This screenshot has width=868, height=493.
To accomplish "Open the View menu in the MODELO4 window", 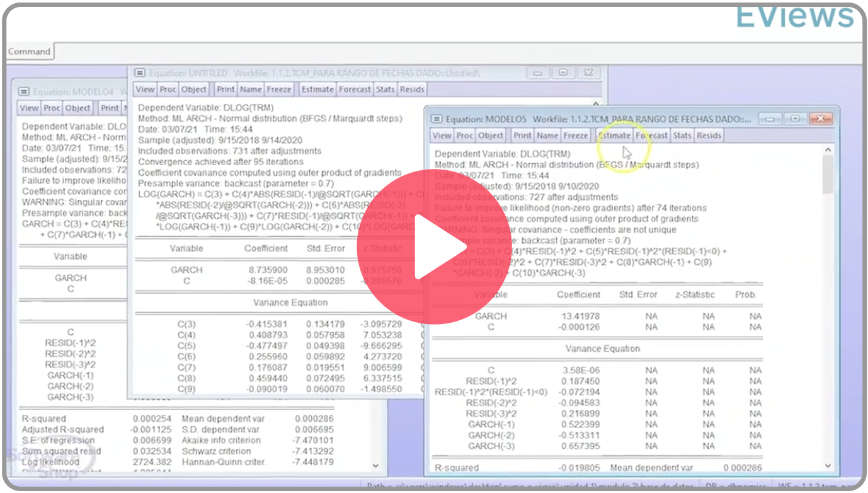I will [x=29, y=108].
